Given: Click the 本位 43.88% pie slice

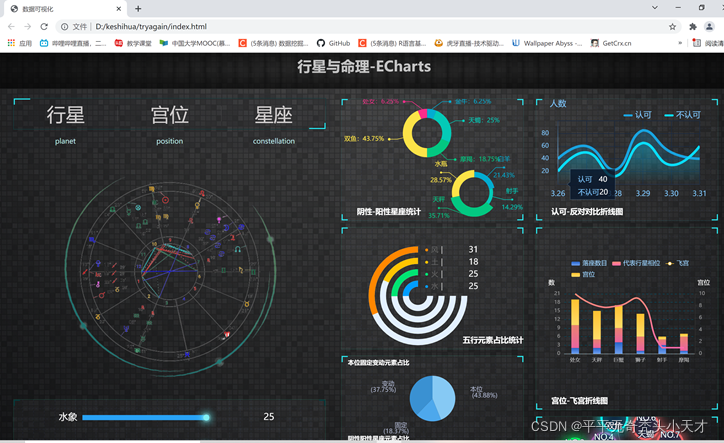Looking at the screenshot, I should 443,397.
